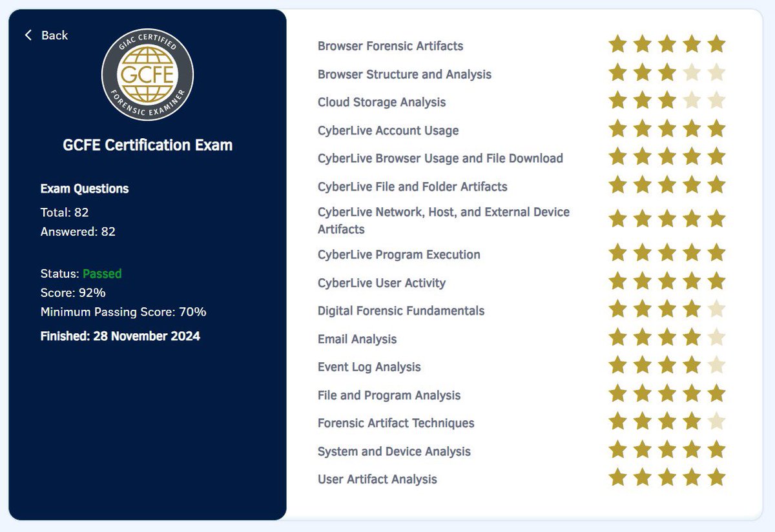Click fifth star of CyberLive Browser Usage row
This screenshot has width=775, height=532.
click(x=716, y=157)
